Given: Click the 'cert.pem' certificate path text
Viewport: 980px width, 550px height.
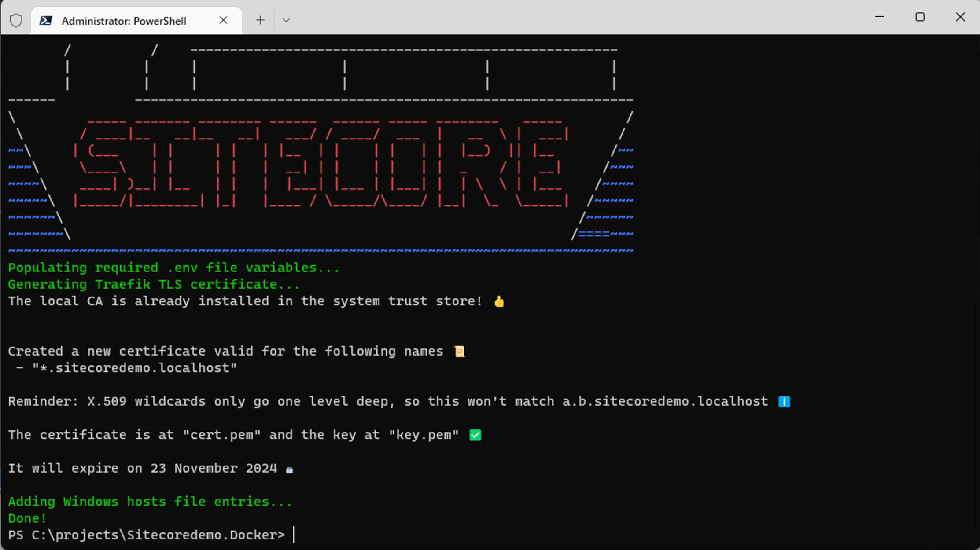Looking at the screenshot, I should pos(222,435).
